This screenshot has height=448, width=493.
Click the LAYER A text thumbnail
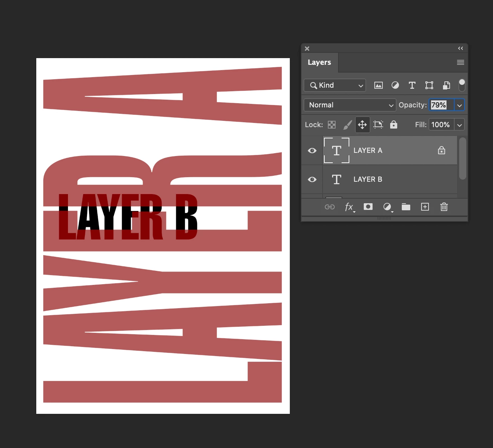click(x=337, y=150)
